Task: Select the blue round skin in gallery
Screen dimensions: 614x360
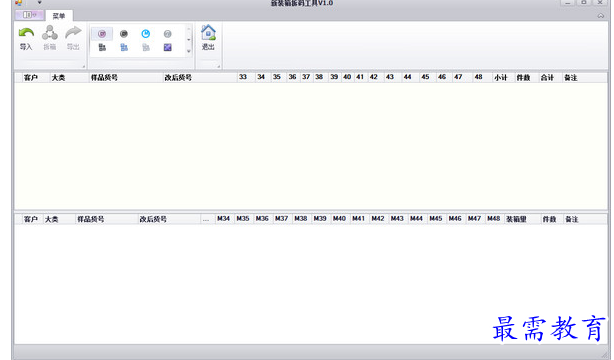Action: [x=146, y=34]
